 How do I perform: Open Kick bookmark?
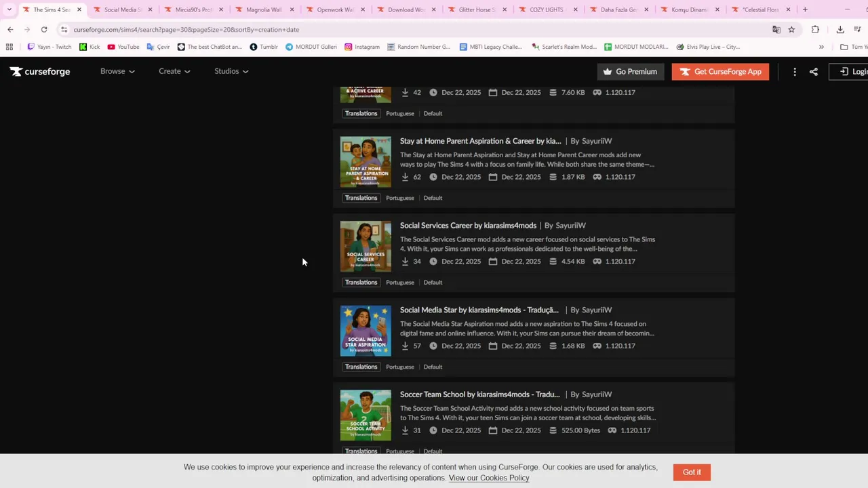pyautogui.click(x=90, y=47)
